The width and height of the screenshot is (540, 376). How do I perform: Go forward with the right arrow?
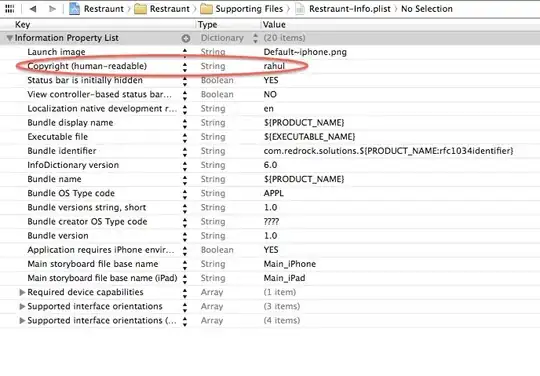click(x=52, y=9)
